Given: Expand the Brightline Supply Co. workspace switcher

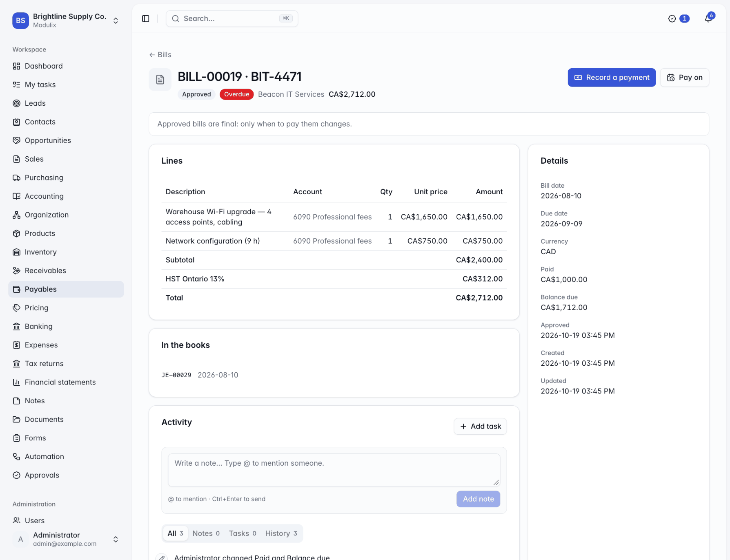Looking at the screenshot, I should (x=66, y=20).
